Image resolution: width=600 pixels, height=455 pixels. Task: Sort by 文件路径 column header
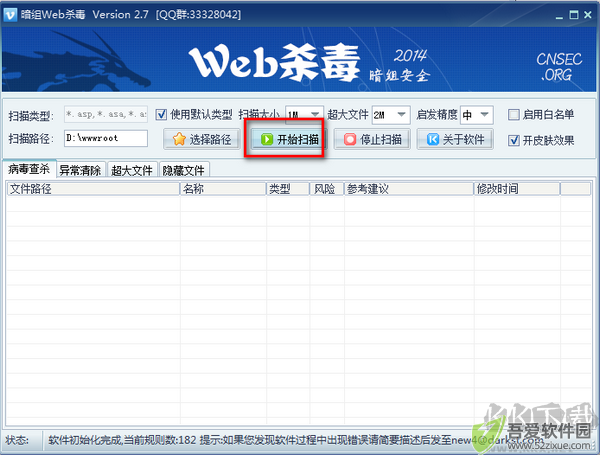click(93, 189)
